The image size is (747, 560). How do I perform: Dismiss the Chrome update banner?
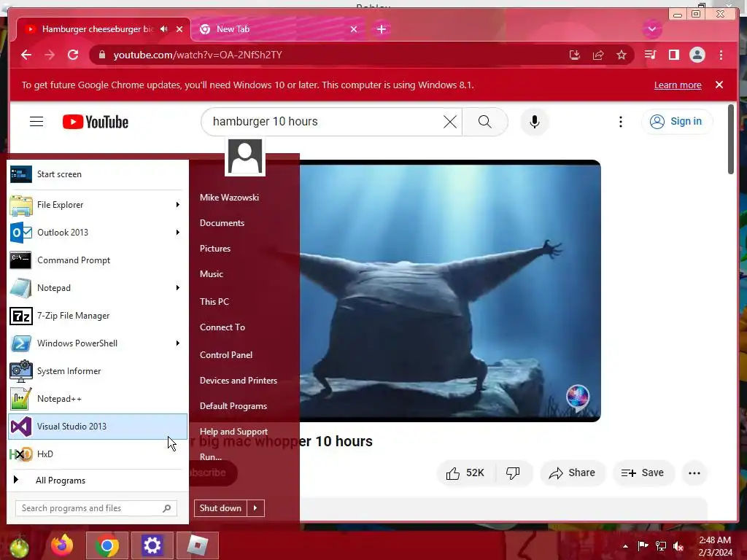click(x=719, y=85)
